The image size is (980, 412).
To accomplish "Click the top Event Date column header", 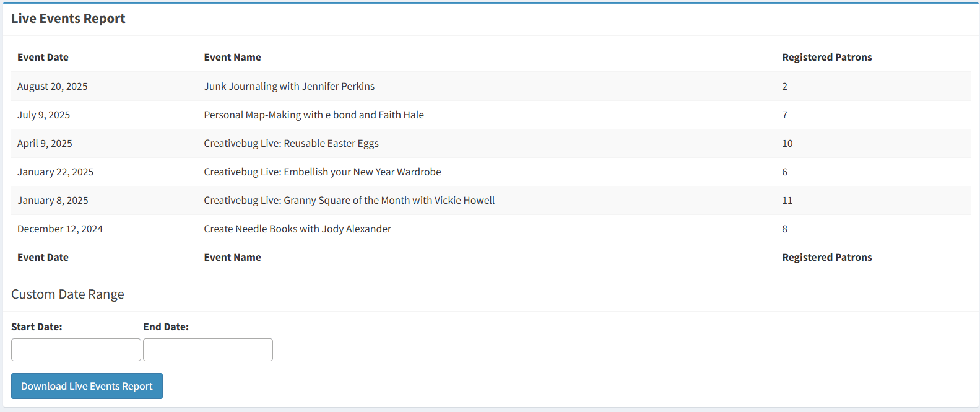I will click(43, 57).
